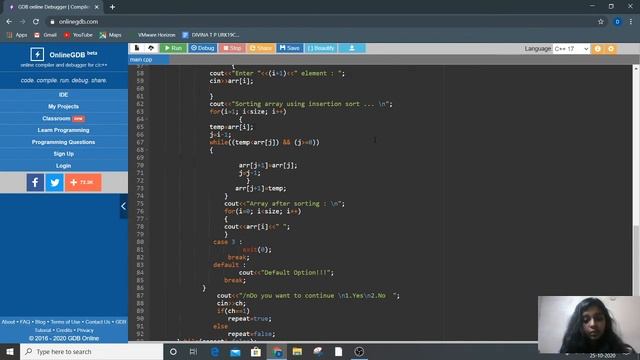The width and height of the screenshot is (640, 360).
Task: Run the program with the green Run button
Action: coord(173,48)
